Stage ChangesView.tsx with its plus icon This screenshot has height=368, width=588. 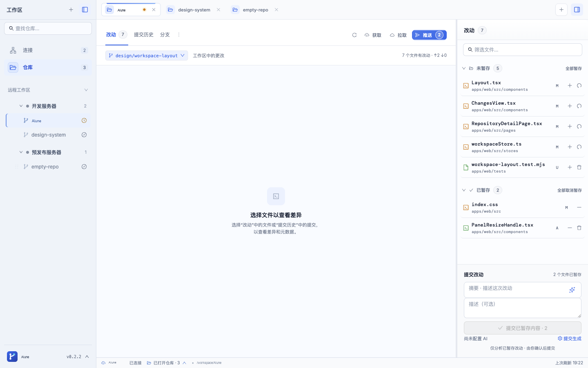click(570, 106)
